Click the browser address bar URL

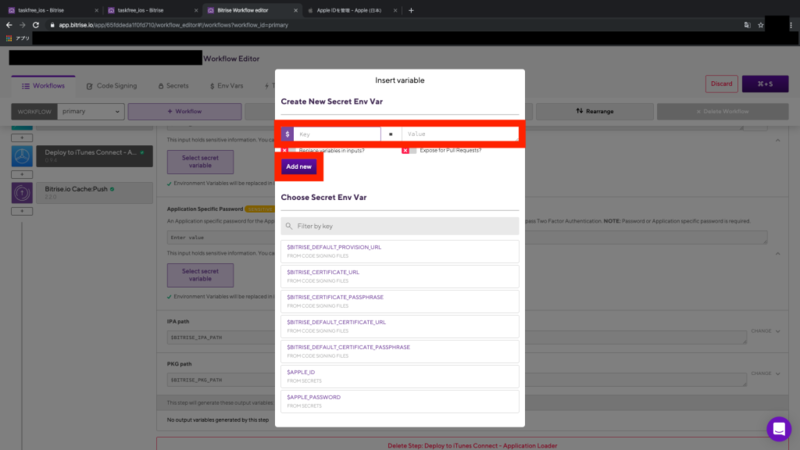tap(173, 25)
